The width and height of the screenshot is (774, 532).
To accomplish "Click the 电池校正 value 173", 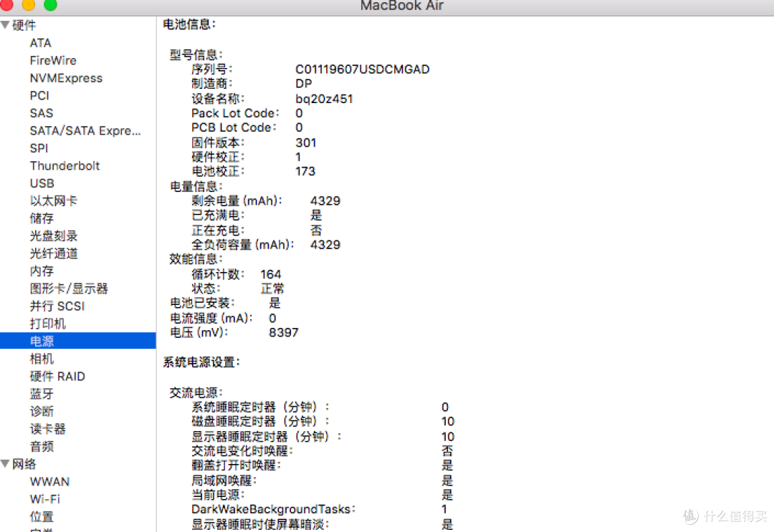I will [305, 172].
